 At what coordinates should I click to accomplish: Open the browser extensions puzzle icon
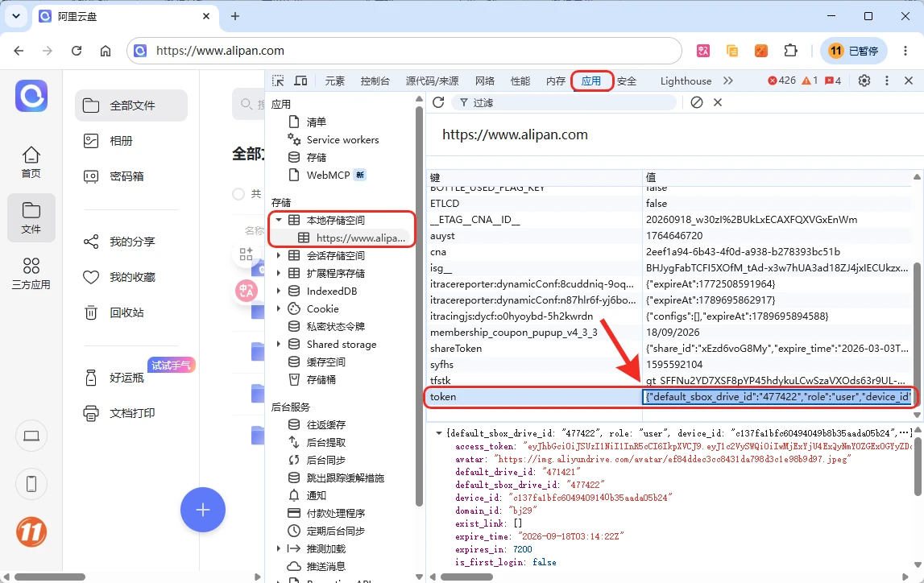(x=790, y=51)
